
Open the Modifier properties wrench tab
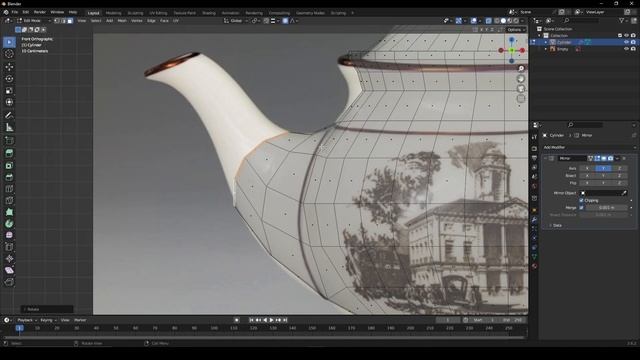(x=534, y=220)
